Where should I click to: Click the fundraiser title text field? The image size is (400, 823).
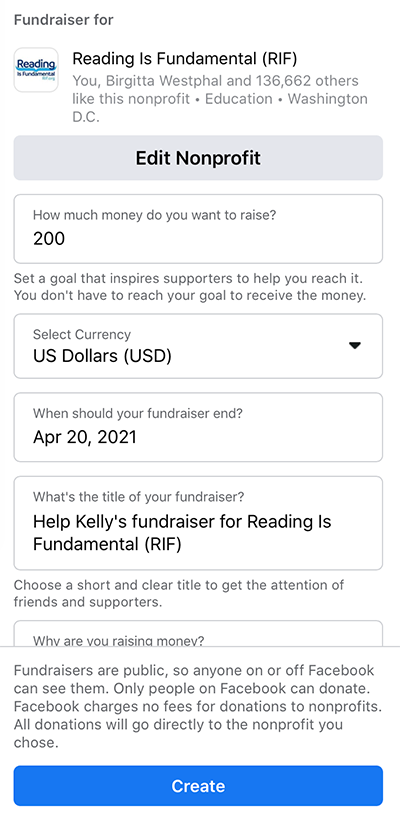[x=198, y=523]
